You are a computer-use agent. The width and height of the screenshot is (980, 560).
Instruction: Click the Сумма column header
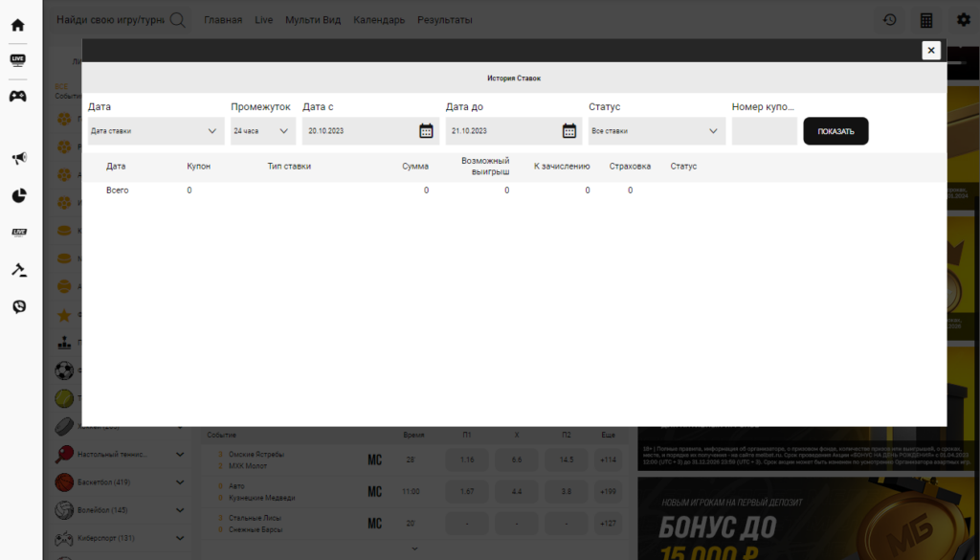coord(415,167)
